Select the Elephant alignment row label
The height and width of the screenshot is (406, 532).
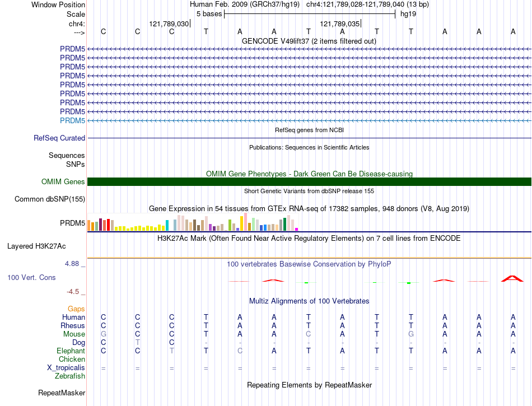(71, 351)
